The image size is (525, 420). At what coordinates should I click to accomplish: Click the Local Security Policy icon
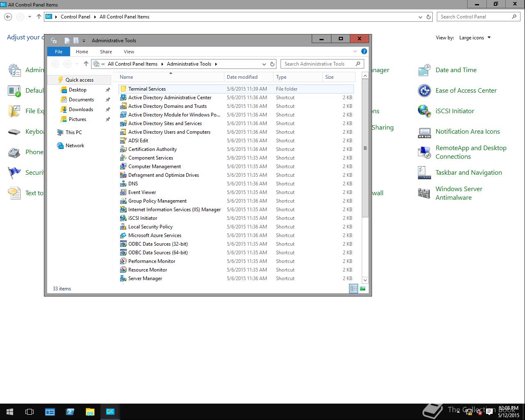pos(123,227)
